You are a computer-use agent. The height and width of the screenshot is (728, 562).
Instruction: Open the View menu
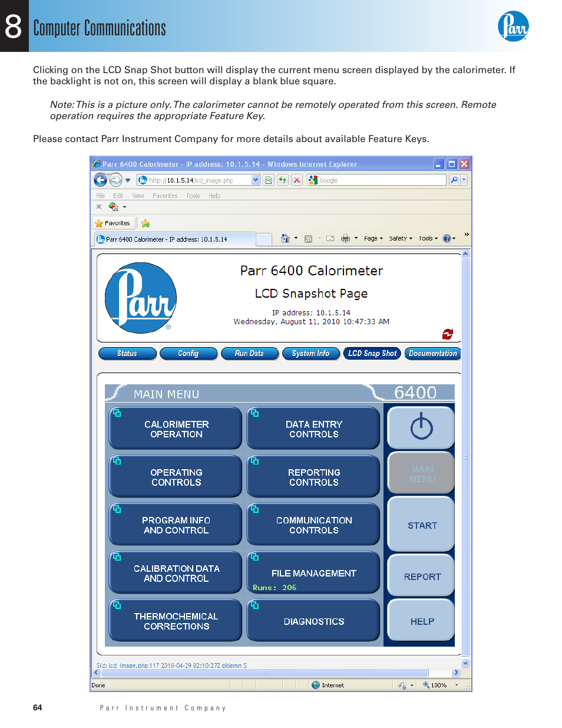[138, 196]
